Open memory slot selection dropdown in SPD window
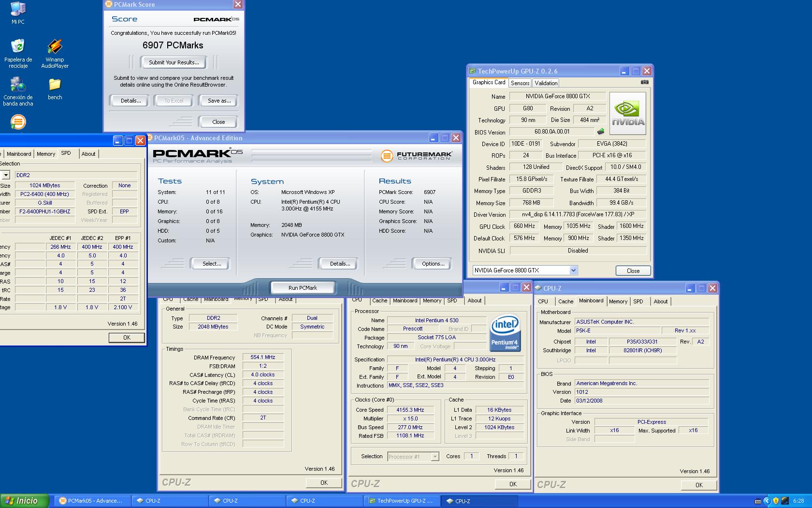Screen dimensions: 812x508 point(6,175)
